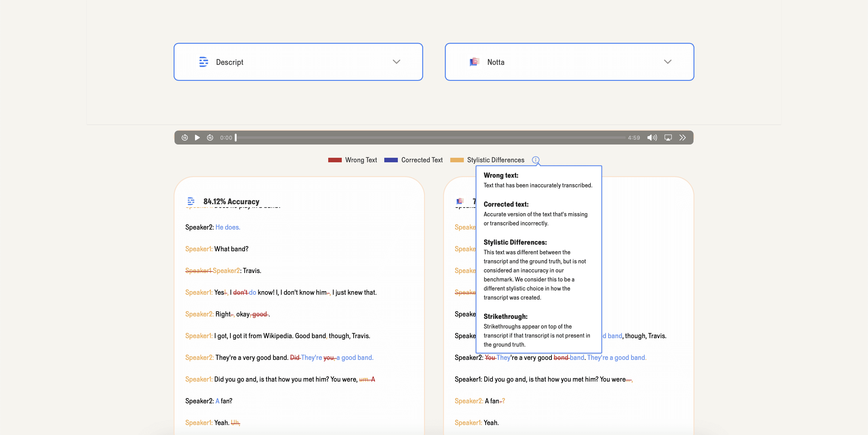
Task: Click the Notta icon in right transcript card
Action: tap(460, 201)
